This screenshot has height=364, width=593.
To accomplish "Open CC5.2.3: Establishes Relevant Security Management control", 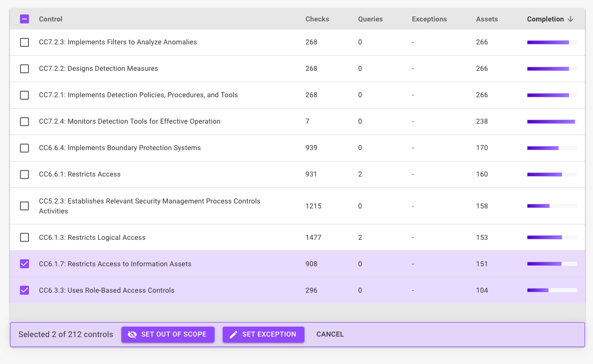I will click(x=150, y=206).
